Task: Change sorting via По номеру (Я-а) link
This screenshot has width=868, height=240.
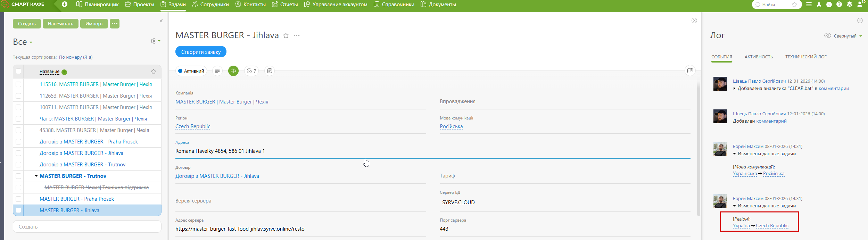Action: [76, 57]
